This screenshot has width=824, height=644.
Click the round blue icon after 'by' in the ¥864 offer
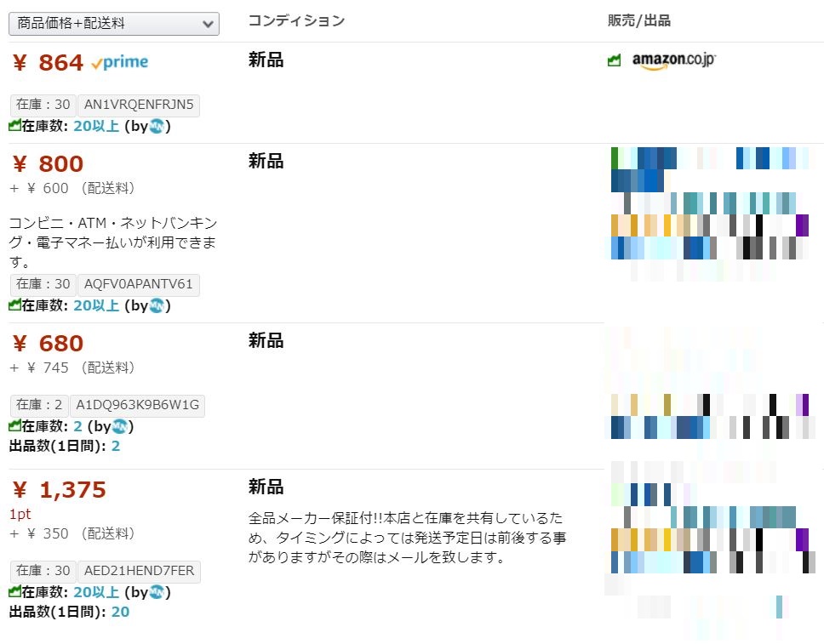pos(157,126)
